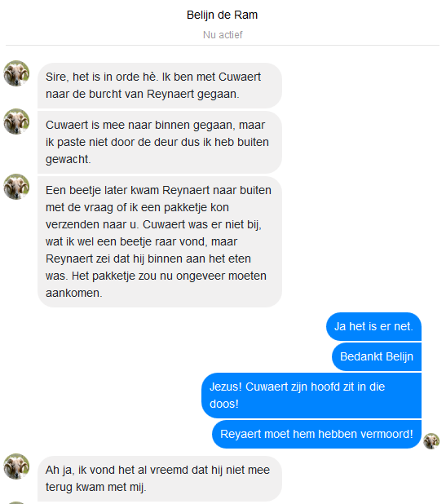This screenshot has height=504, width=446.
Task: Click the word 'doos!' in the blue message
Action: pyautogui.click(x=224, y=404)
